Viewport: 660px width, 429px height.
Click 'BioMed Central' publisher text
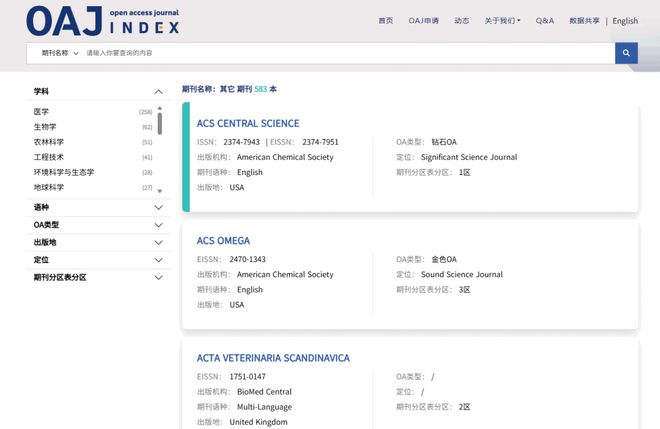pos(264,392)
